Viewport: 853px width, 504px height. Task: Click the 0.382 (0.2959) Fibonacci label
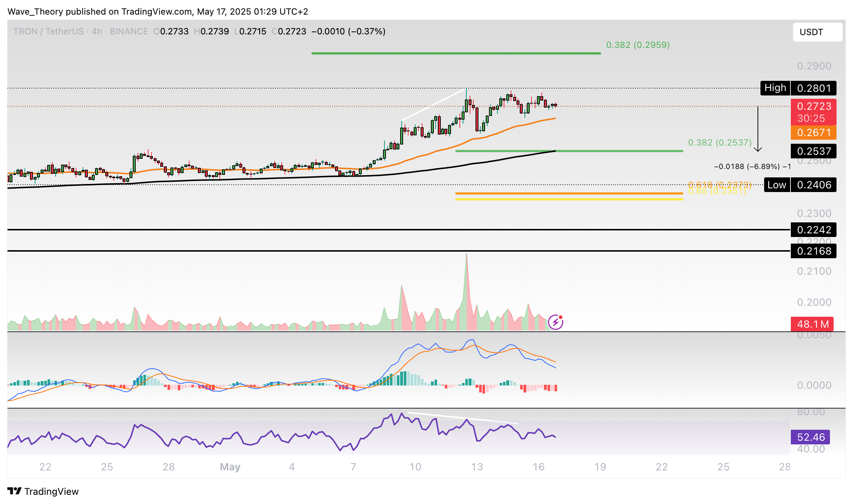click(638, 45)
